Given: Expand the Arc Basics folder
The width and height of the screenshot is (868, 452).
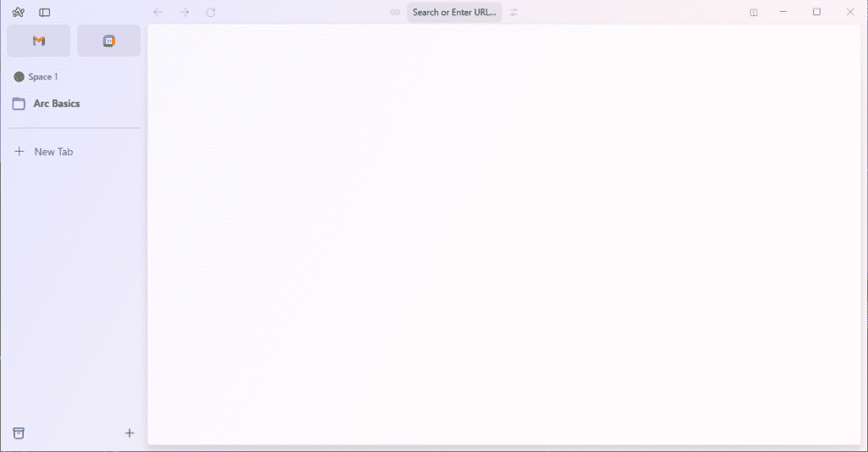Looking at the screenshot, I should tap(56, 103).
